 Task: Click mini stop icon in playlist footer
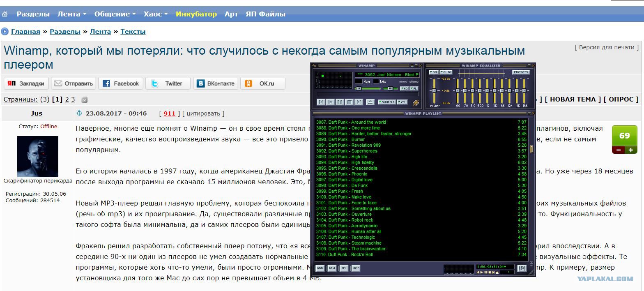[490, 272]
